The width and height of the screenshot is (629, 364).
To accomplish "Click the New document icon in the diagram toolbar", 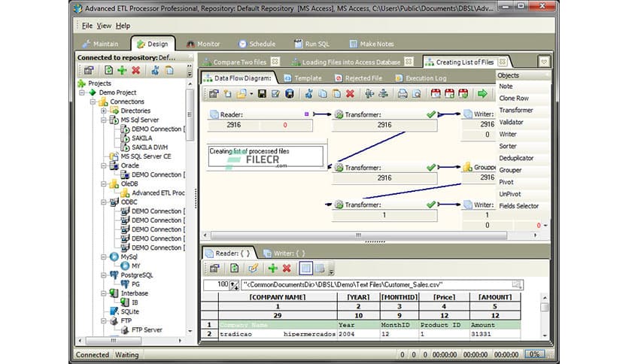I will tap(228, 94).
